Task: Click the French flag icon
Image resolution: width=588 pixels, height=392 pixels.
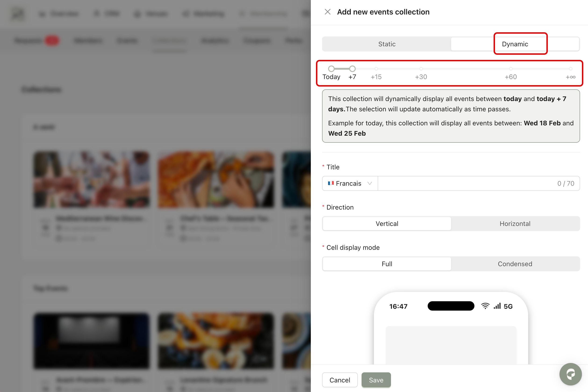Action: [331, 183]
